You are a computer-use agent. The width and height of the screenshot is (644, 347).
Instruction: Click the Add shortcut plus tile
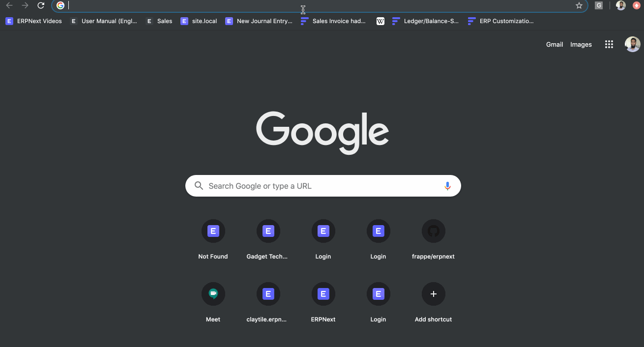(x=433, y=294)
